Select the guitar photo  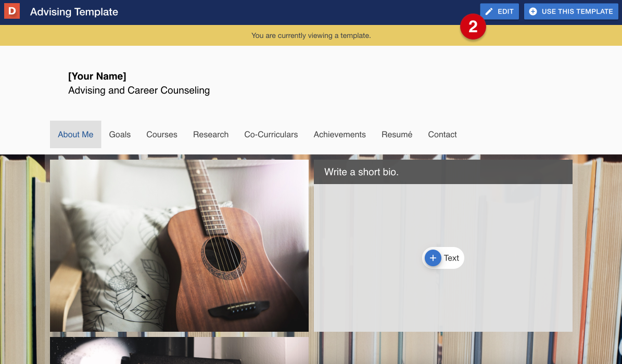pos(179,245)
